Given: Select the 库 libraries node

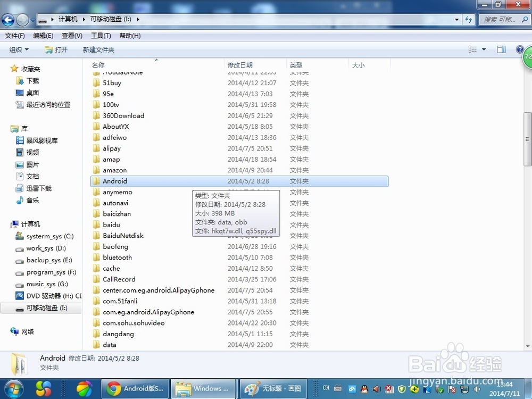Looking at the screenshot, I should pos(19,129).
